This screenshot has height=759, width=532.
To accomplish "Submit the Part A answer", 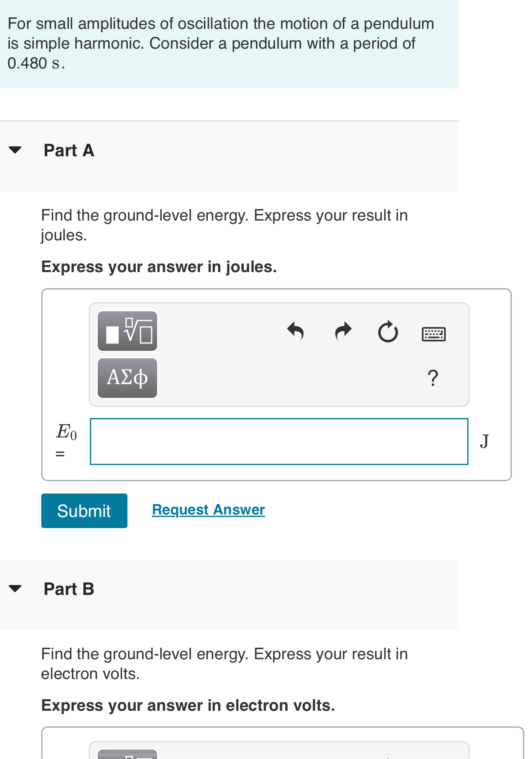I will pos(84,510).
